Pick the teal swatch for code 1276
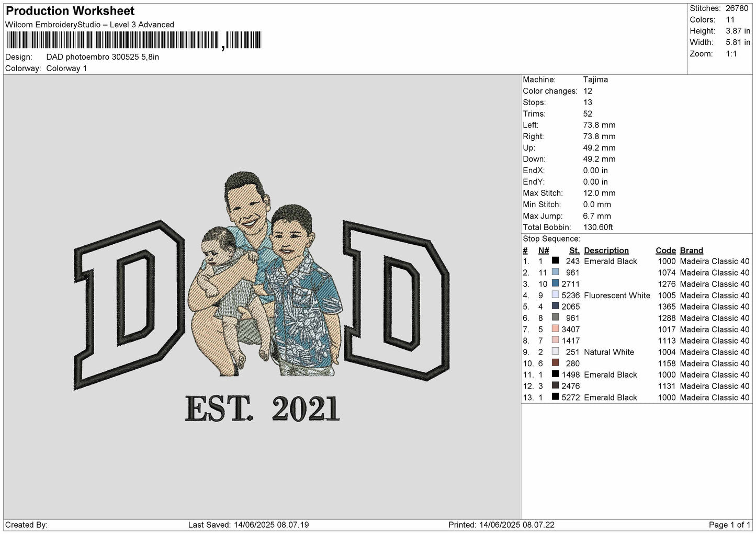The image size is (756, 534). [555, 283]
